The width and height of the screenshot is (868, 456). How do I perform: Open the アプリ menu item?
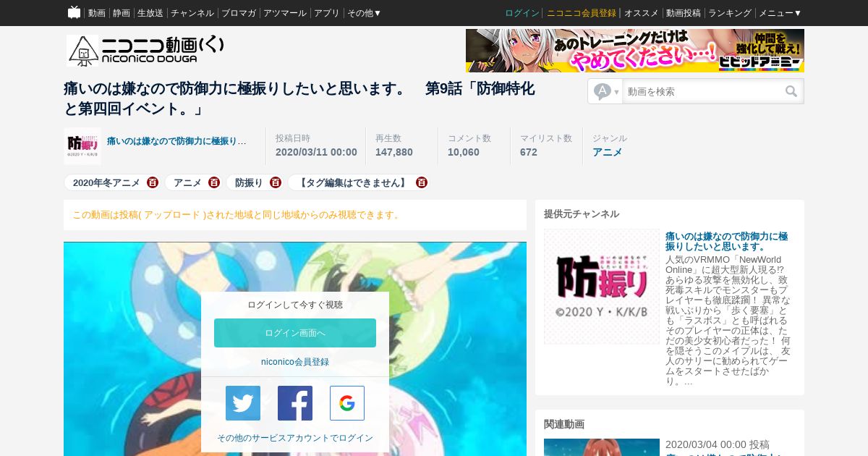coord(327,13)
